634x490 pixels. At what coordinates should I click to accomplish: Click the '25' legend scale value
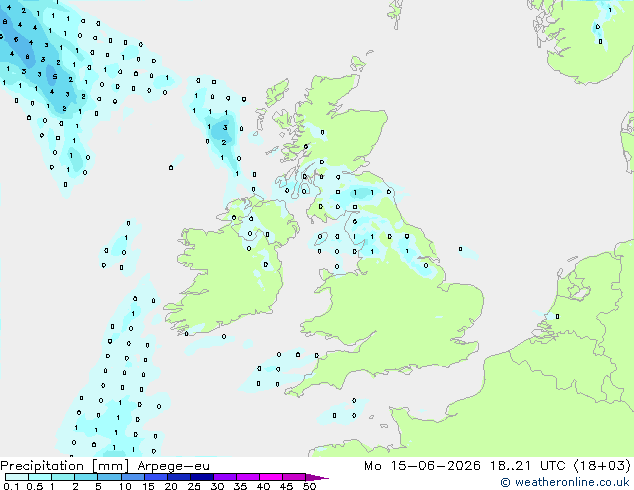point(194,486)
